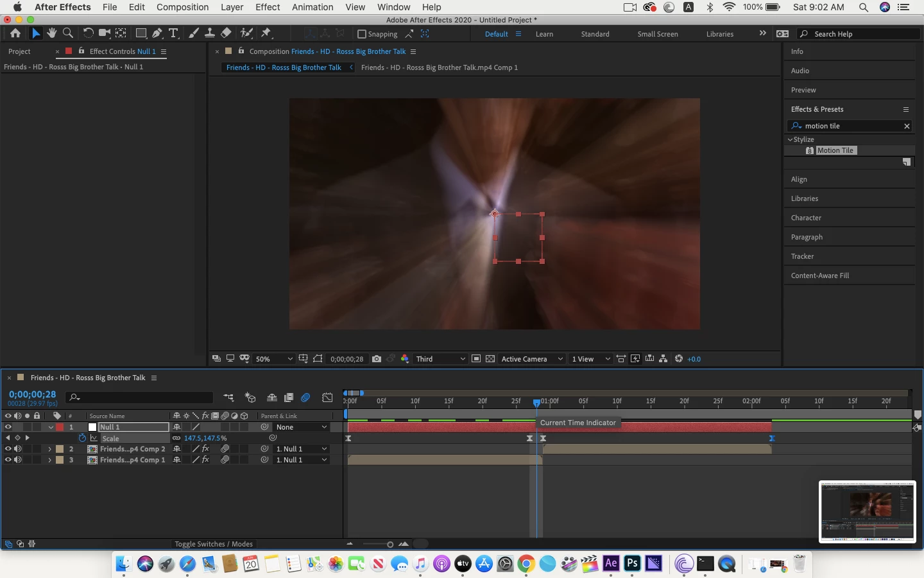
Task: Expand the Friends...p4 Comp 1 layer
Action: click(50, 460)
